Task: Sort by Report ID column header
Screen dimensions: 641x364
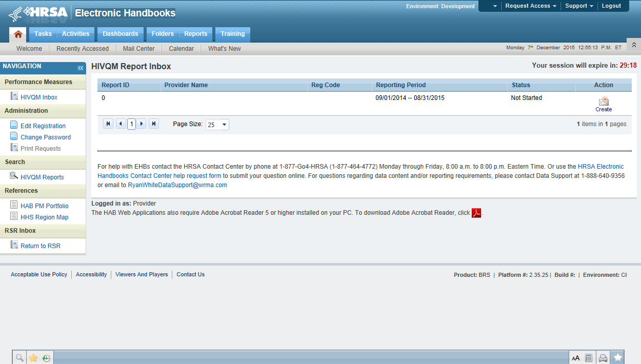Action: point(115,85)
